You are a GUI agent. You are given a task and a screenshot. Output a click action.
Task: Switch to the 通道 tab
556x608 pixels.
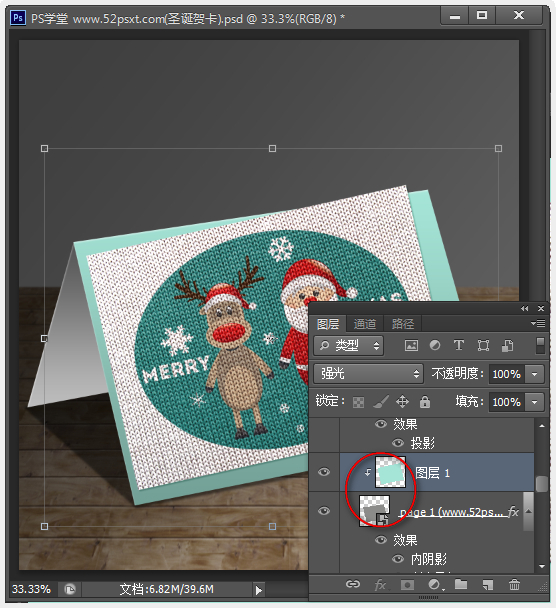[364, 324]
